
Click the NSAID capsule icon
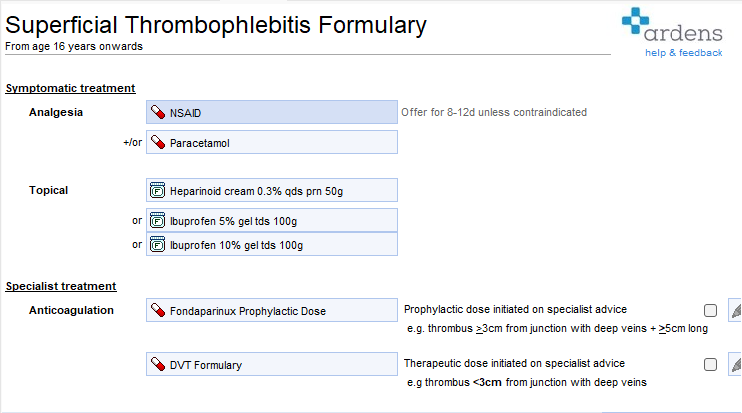pos(157,112)
